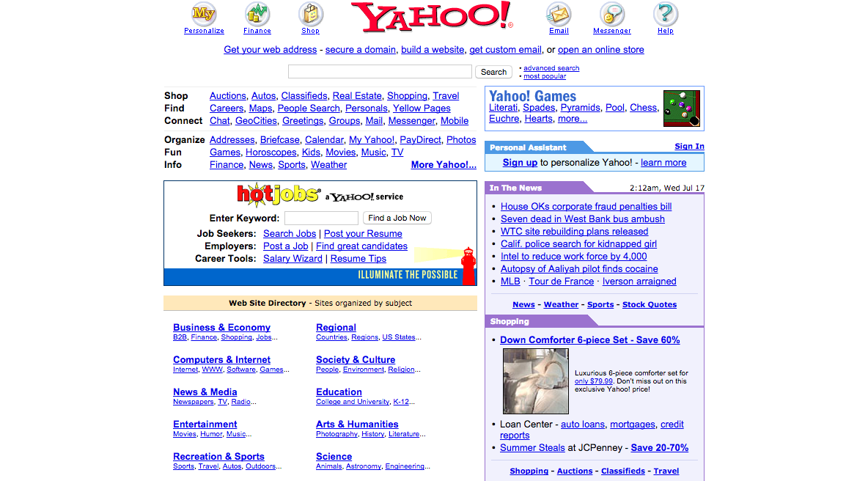View the down comforter product photo

(x=535, y=381)
